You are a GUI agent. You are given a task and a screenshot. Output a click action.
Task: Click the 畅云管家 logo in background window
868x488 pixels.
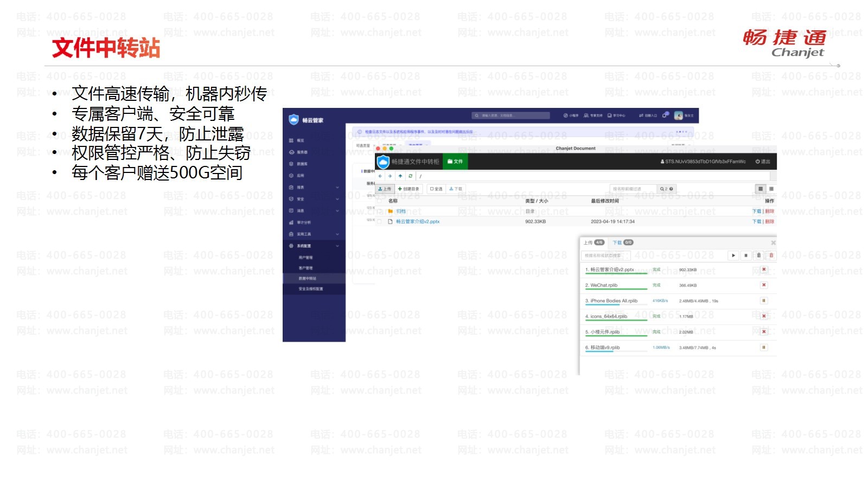[x=306, y=120]
